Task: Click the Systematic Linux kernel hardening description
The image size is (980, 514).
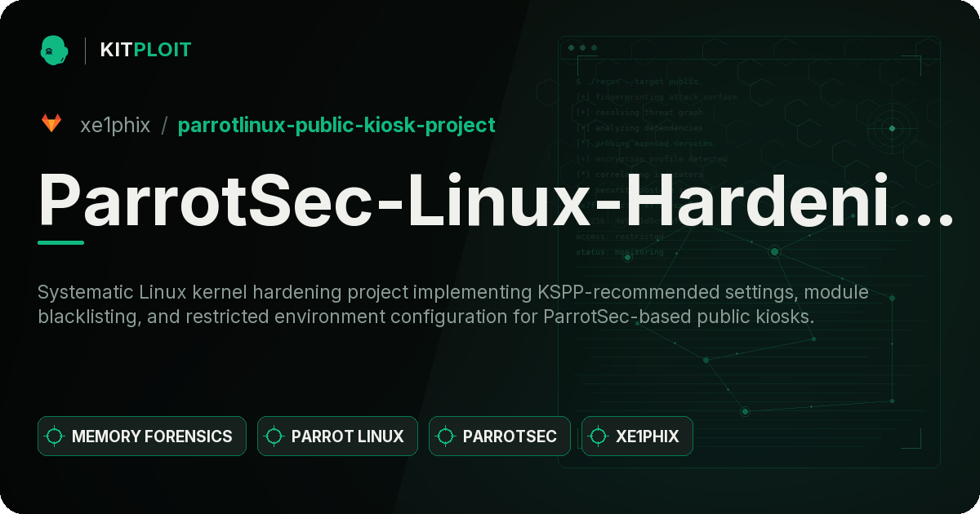Action: (453, 304)
